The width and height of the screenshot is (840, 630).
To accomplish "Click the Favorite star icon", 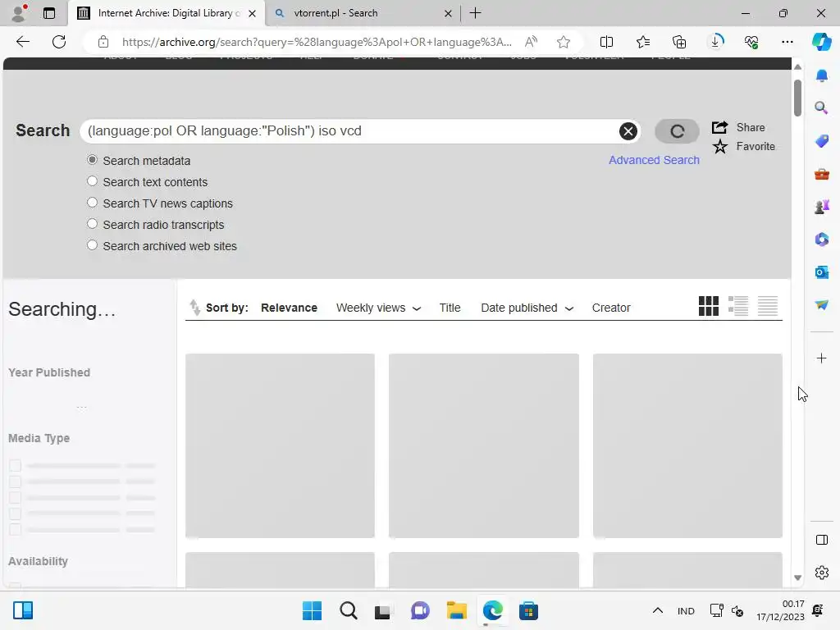I will click(x=720, y=146).
